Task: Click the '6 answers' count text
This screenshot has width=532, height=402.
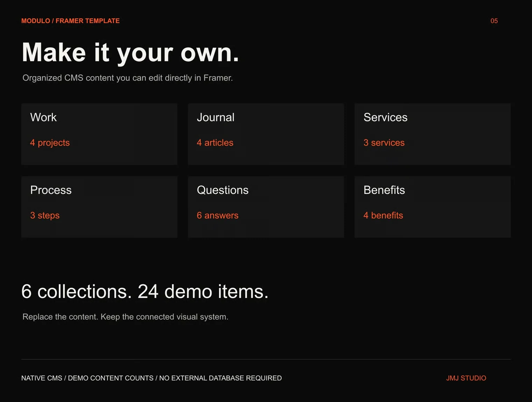Action: 217,216
